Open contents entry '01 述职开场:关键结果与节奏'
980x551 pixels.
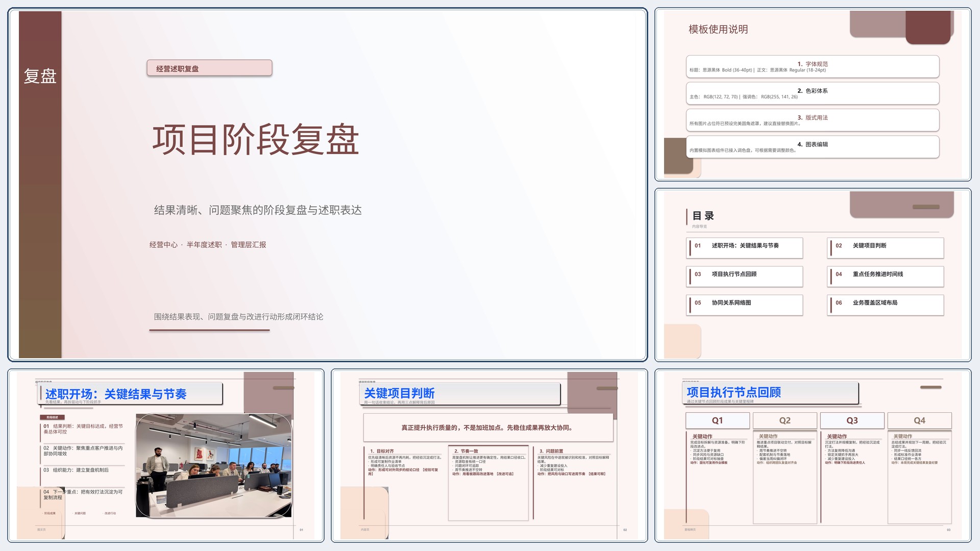click(x=745, y=248)
